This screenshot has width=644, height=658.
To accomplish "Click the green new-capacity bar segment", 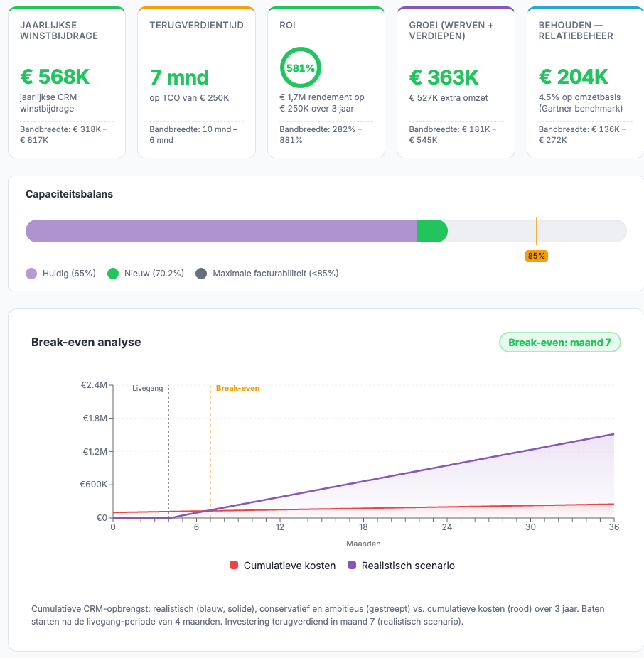I will click(x=431, y=231).
